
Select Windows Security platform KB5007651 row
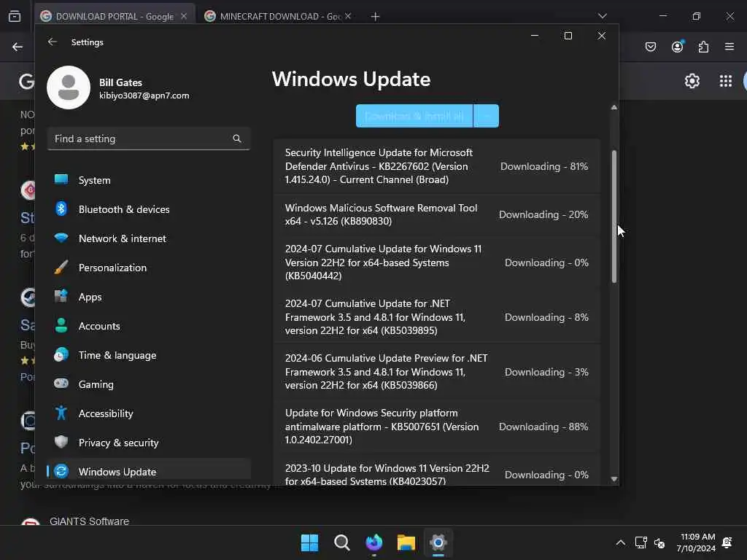[x=436, y=427]
